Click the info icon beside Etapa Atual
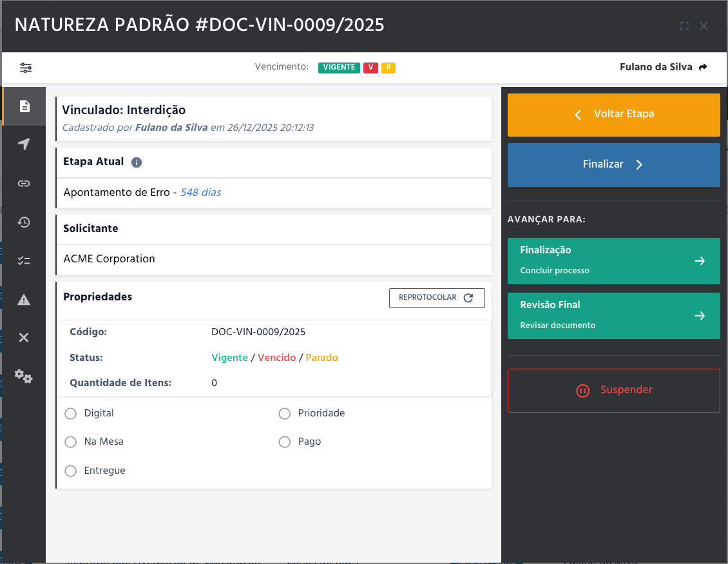728x564 pixels. (137, 162)
